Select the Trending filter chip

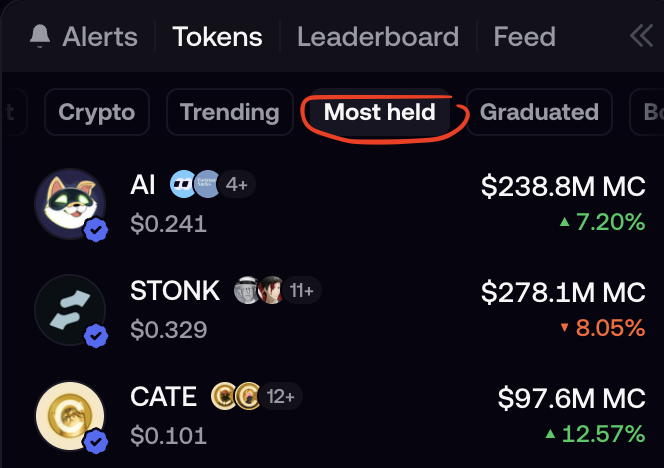[x=230, y=112]
